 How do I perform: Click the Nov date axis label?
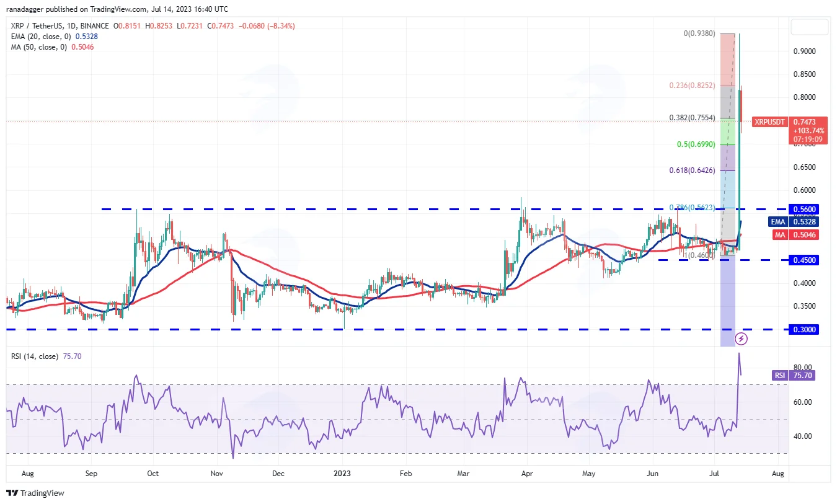click(216, 474)
